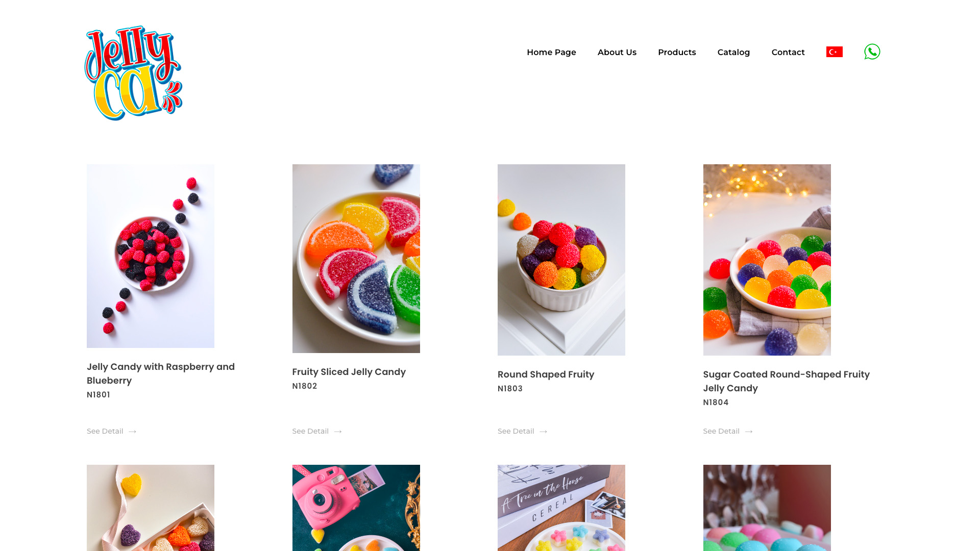Open Fruity Sliced Jelly Candy title link
980x551 pixels.
349,372
